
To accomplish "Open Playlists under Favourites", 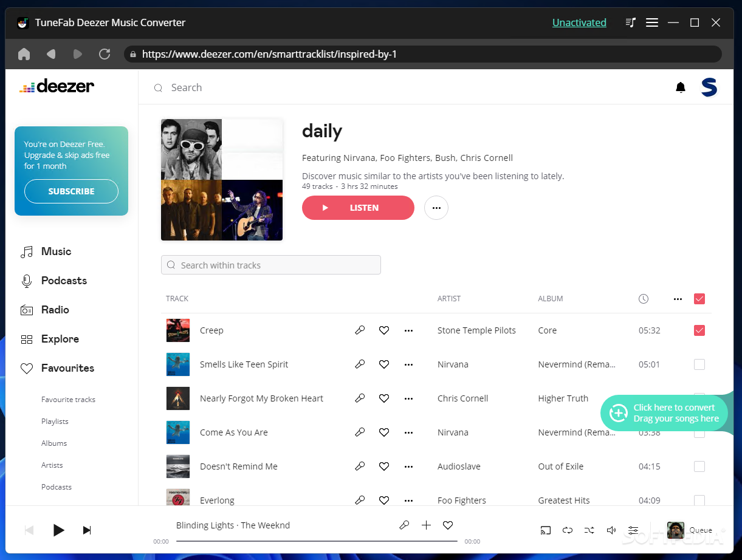I will [55, 422].
